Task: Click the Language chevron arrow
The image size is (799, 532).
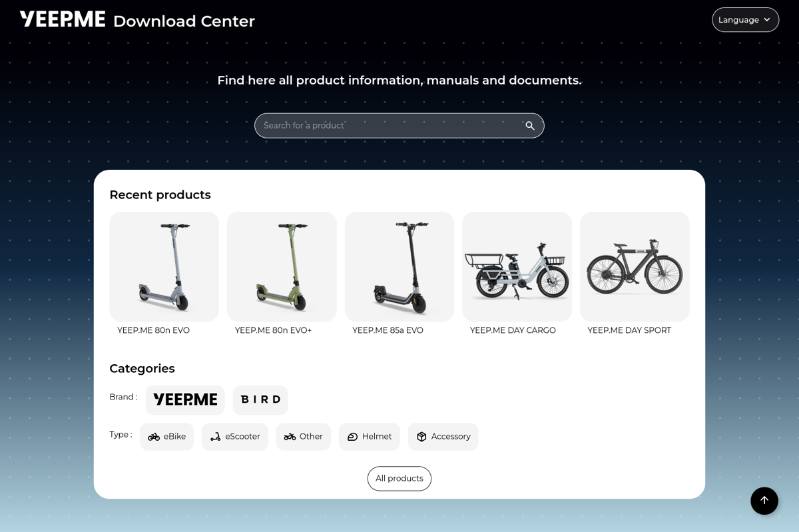Action: 767,20
